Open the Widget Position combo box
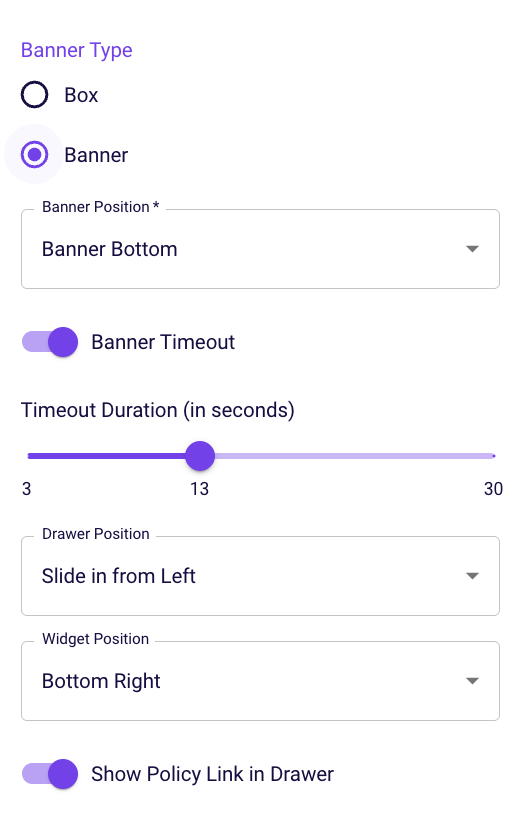The height and width of the screenshot is (820, 516). point(260,681)
